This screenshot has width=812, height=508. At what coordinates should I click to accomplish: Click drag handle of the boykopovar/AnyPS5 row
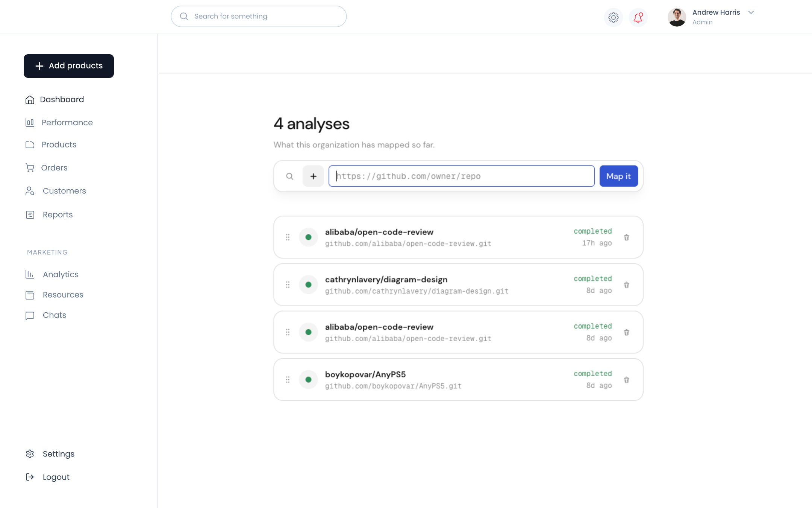(x=288, y=379)
